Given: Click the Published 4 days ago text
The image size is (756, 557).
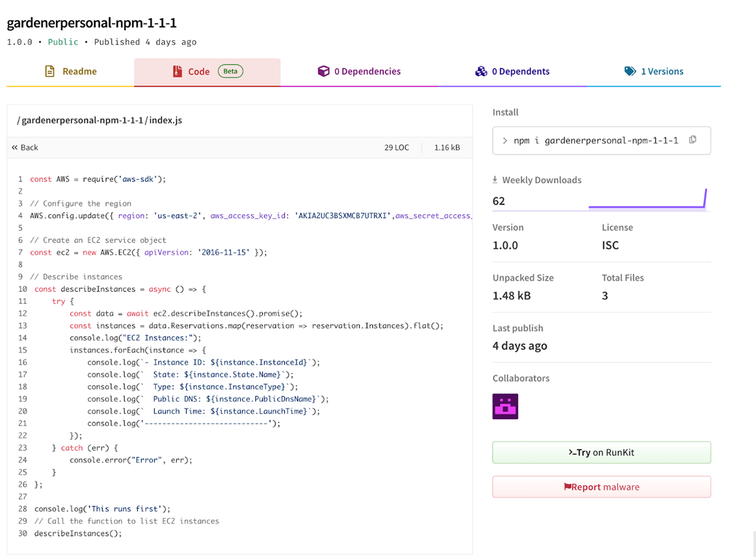Looking at the screenshot, I should click(x=145, y=42).
